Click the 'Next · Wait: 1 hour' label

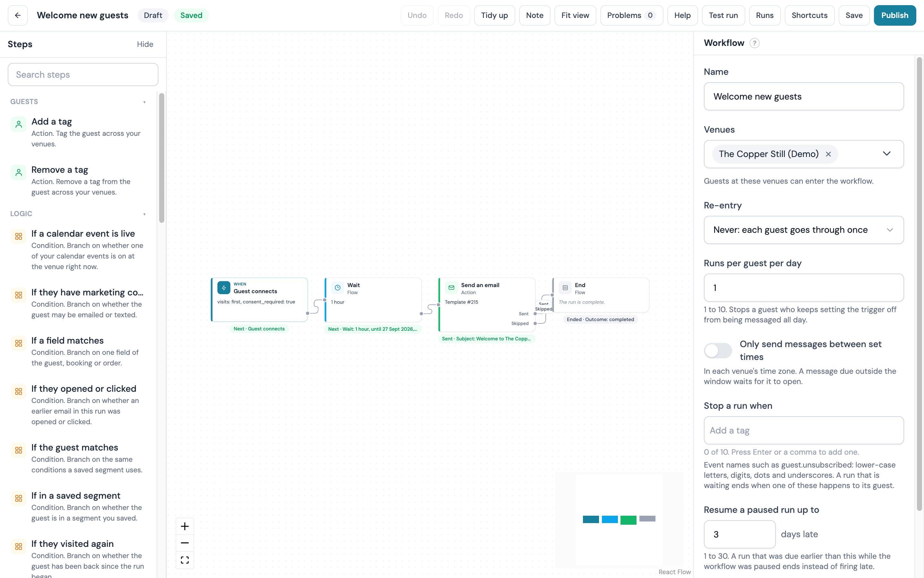point(373,329)
